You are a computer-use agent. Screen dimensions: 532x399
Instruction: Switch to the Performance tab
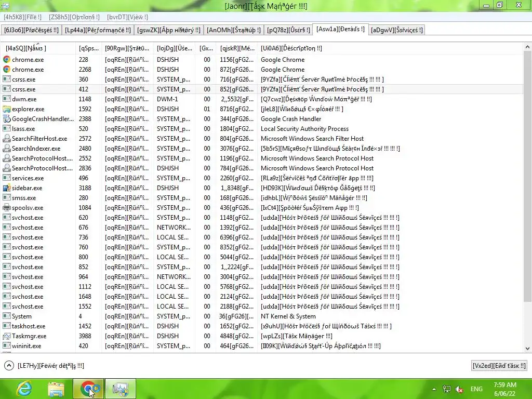pos(98,30)
